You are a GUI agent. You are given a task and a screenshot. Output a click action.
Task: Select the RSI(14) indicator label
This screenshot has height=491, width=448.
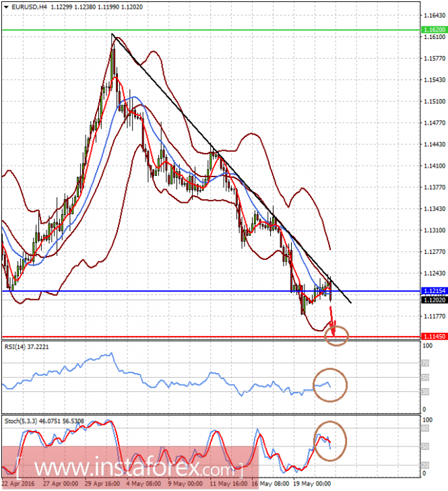point(27,347)
